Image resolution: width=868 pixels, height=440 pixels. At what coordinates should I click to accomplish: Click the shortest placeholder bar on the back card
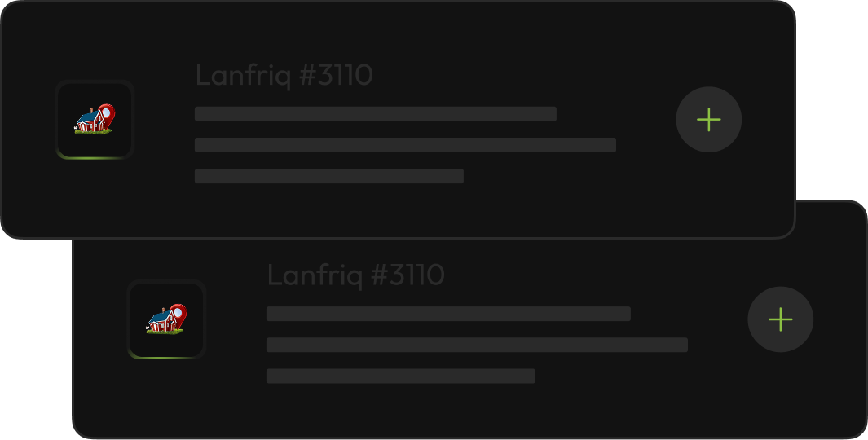click(400, 376)
